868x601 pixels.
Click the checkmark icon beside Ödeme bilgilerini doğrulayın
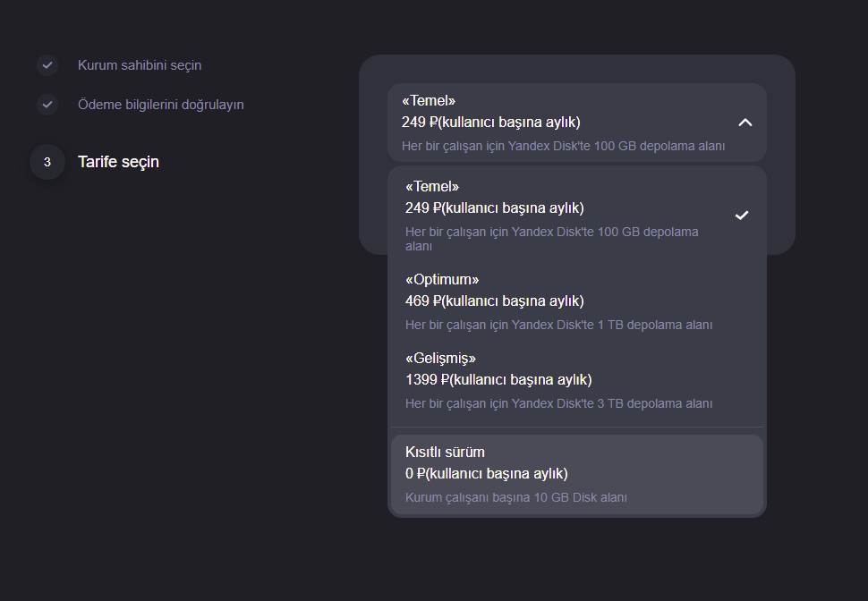pyautogui.click(x=47, y=105)
